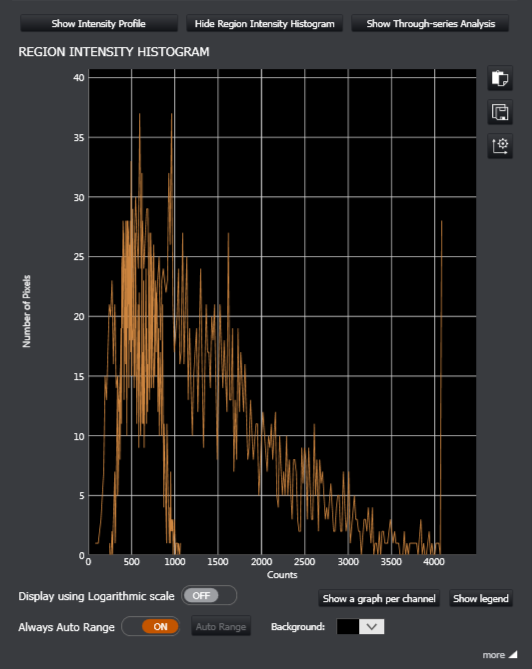Click the 'Display using Logarithmic scale' label

[x=96, y=596]
